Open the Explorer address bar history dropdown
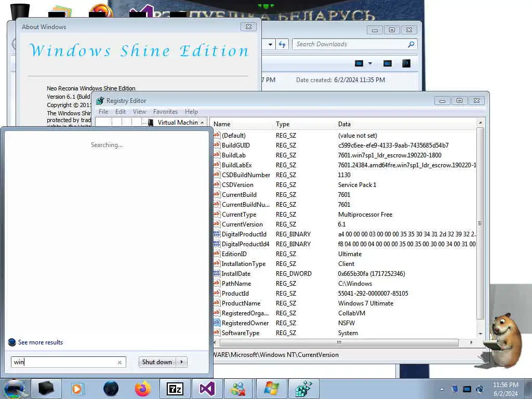 pos(270,44)
